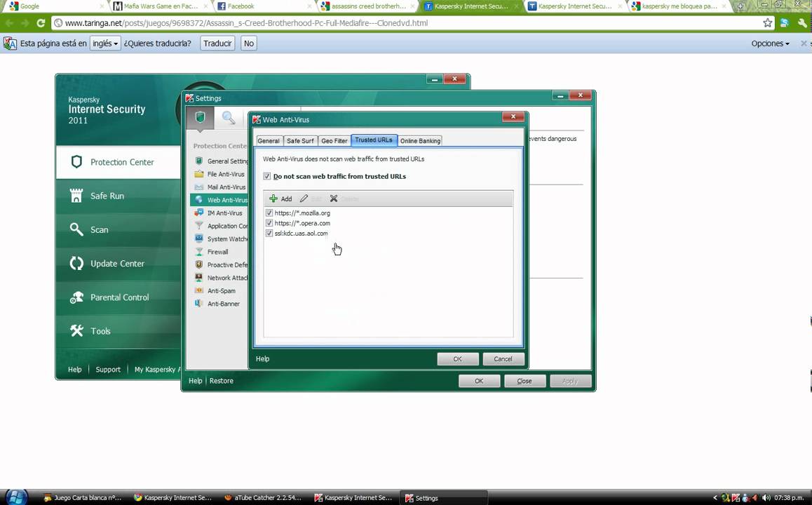812x505 pixels.
Task: Toggle Do not scan trusted URLs checkbox
Action: pos(266,176)
